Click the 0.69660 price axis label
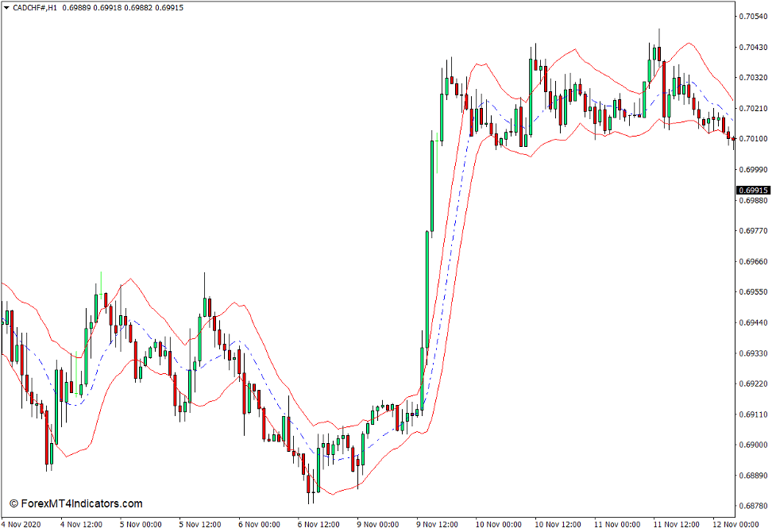 (754, 261)
